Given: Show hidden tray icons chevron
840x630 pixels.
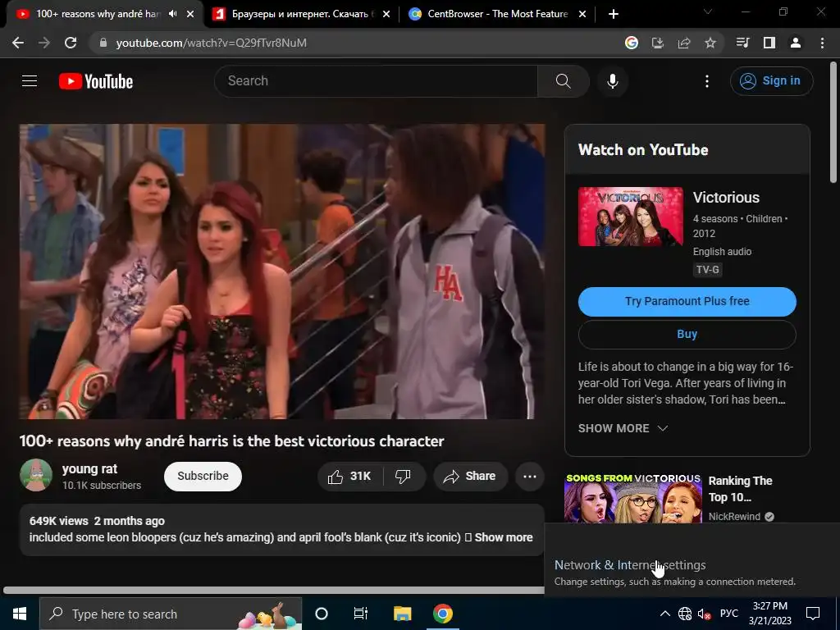Looking at the screenshot, I should point(664,614).
